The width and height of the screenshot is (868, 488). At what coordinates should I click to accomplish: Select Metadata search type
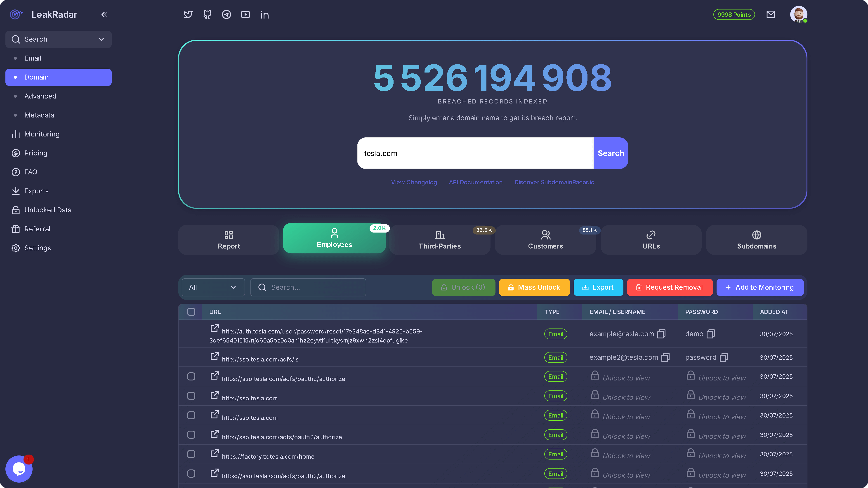(58, 115)
